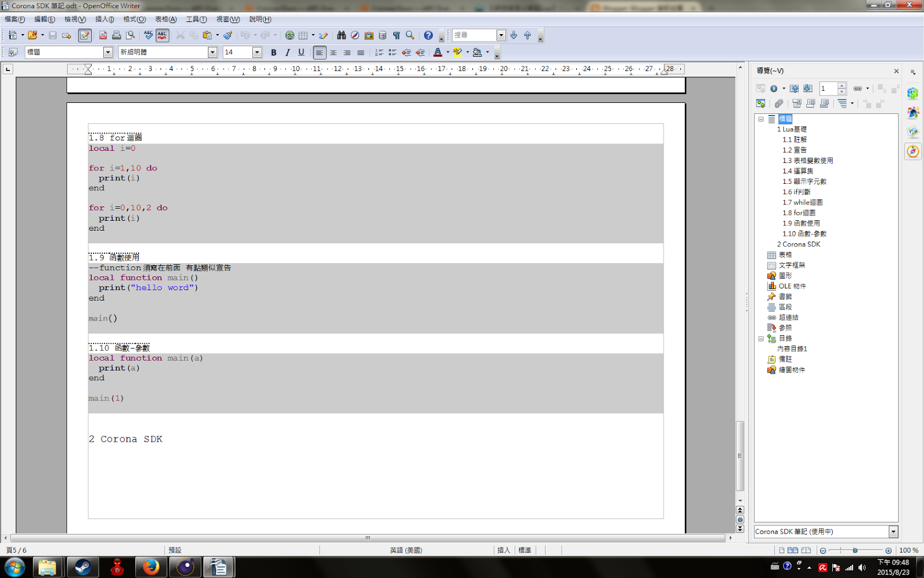The width and height of the screenshot is (924, 578).
Task: Open the Navigator compass toolbar icon
Action: [355, 35]
